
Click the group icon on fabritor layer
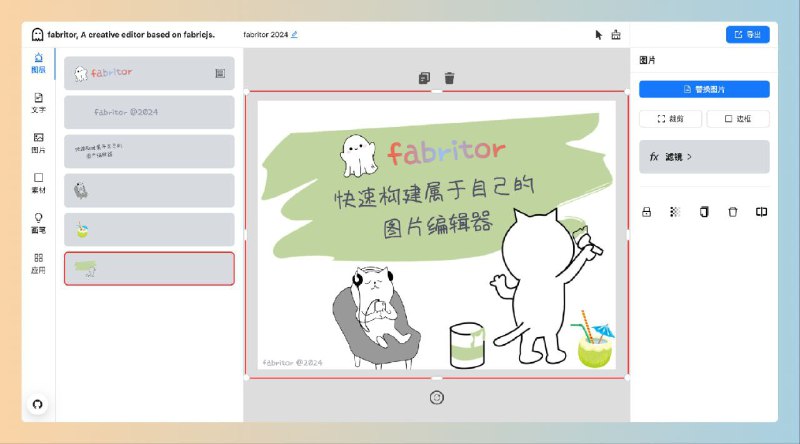point(220,73)
